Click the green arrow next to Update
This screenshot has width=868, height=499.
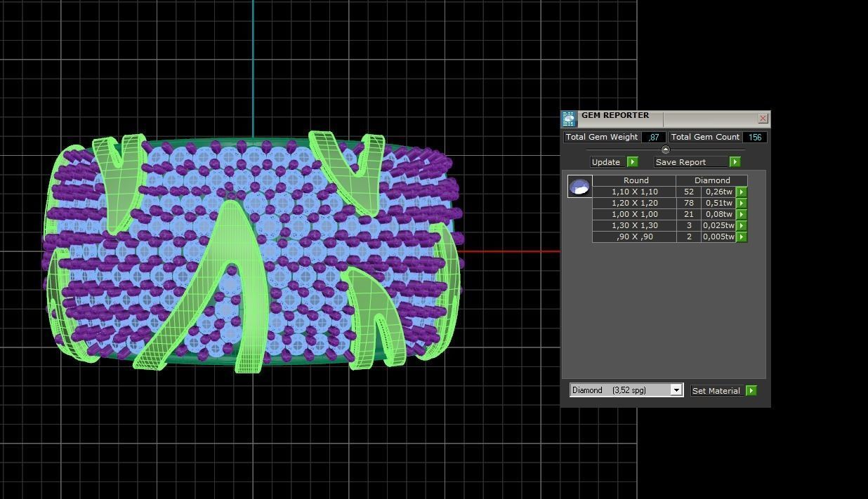click(632, 162)
